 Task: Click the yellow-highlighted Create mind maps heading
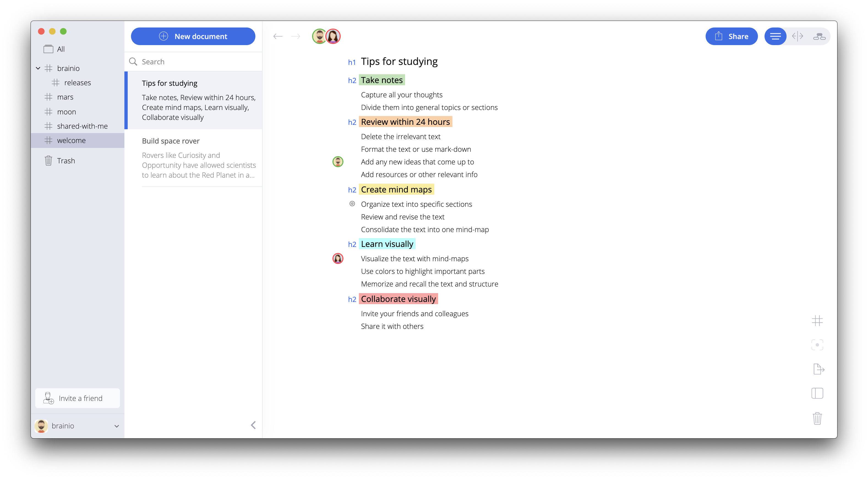pos(396,189)
